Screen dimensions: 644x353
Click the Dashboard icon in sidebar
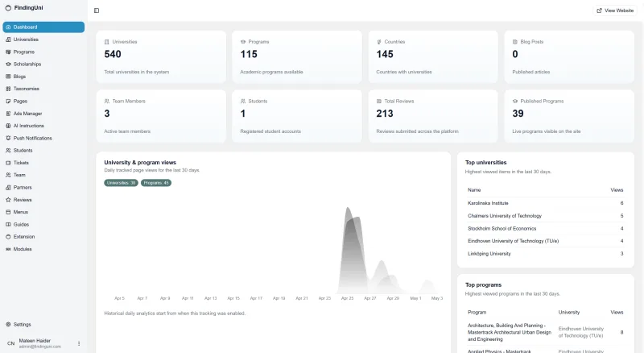tap(8, 27)
